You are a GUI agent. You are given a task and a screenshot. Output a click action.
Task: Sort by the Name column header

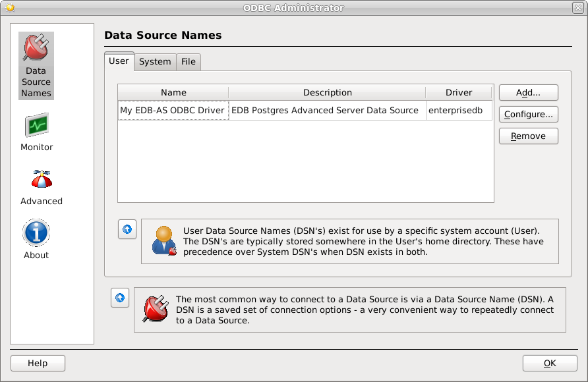coord(173,92)
